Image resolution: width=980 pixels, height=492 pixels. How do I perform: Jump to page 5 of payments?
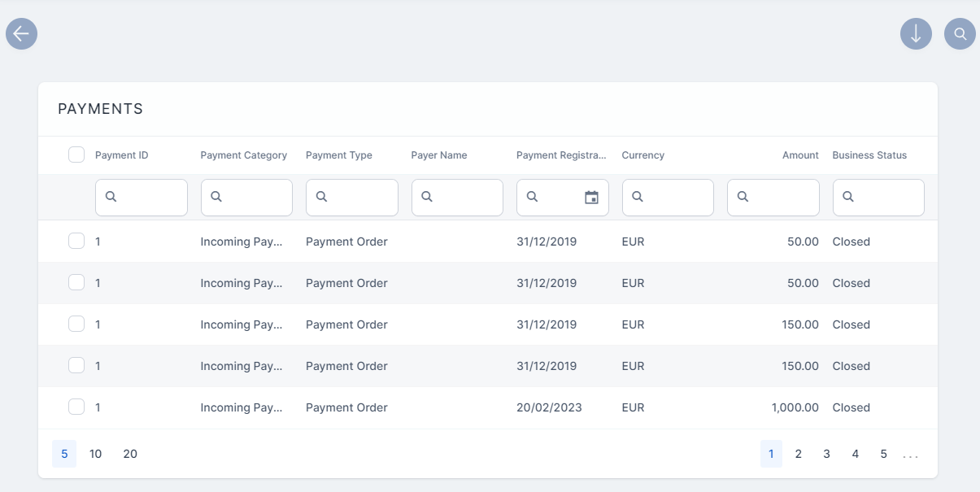[x=883, y=454]
